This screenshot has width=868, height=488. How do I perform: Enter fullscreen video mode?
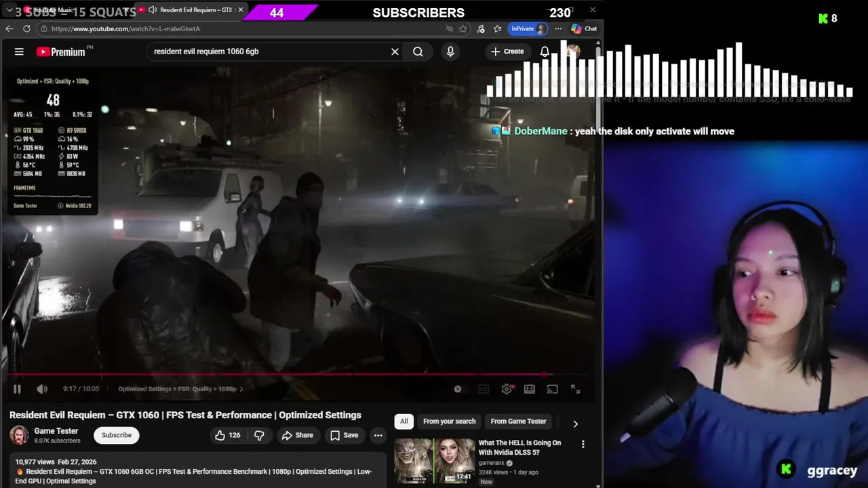coord(575,389)
